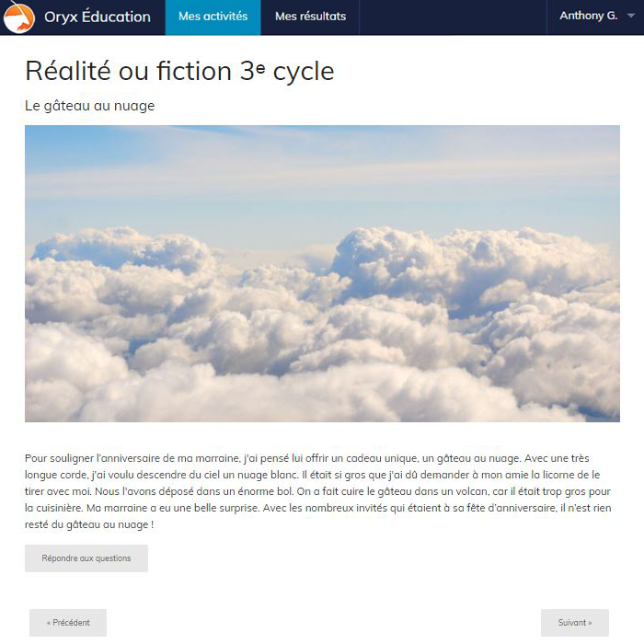Switch to the Mes activités tab
The height and width of the screenshot is (644, 644).
pos(213,17)
